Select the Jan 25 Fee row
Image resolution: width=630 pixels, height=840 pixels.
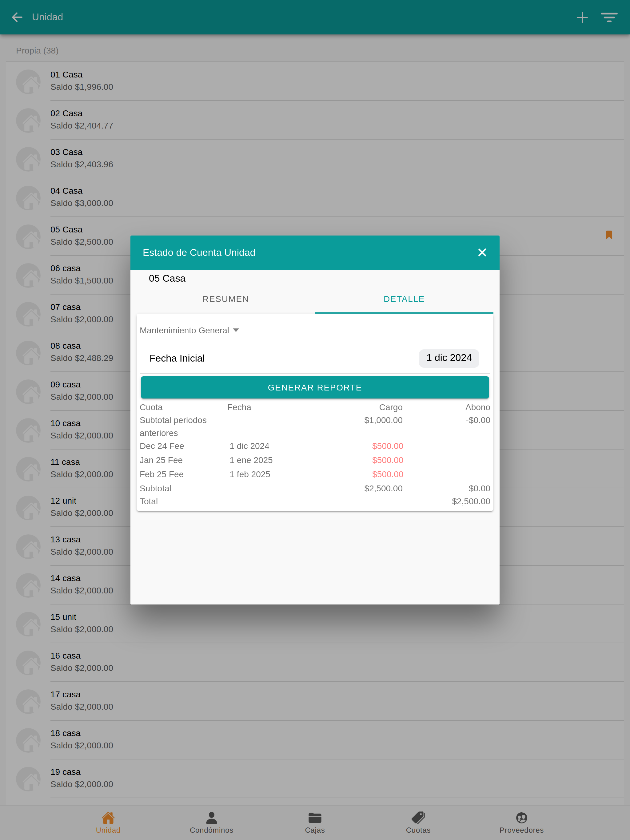pos(315,460)
